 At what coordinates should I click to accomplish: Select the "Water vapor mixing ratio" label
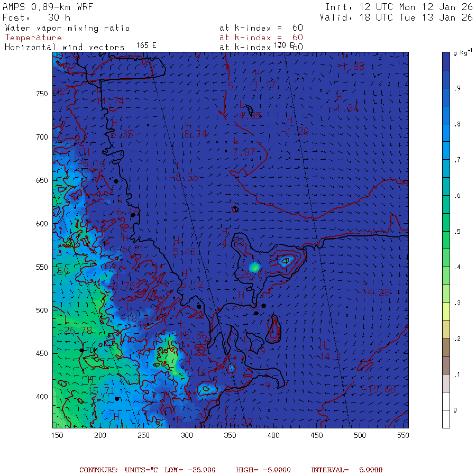click(x=67, y=28)
